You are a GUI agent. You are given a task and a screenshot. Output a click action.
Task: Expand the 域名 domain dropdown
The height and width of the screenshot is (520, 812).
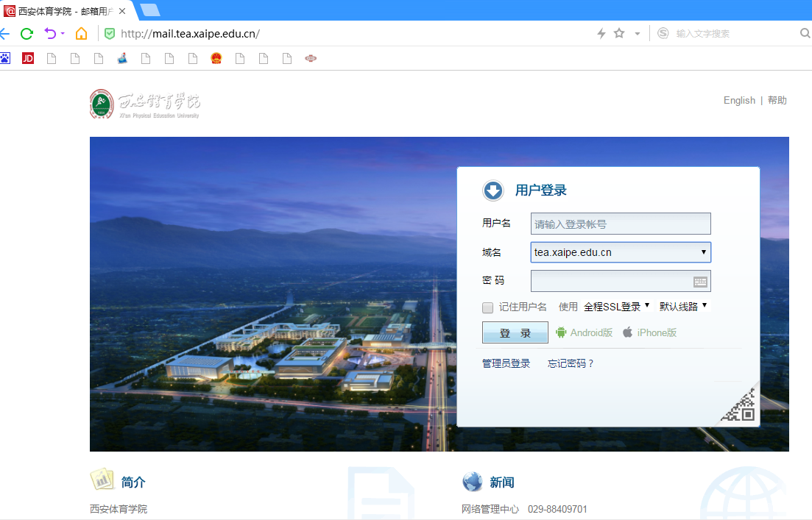coord(621,252)
